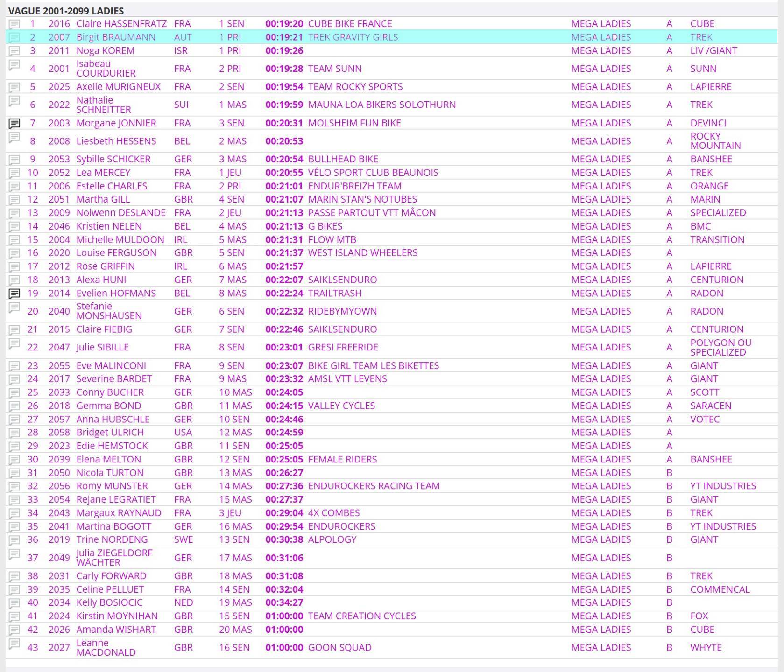
Task: Click comment icon next to Liesbeth HESSENS
Action: (x=14, y=137)
